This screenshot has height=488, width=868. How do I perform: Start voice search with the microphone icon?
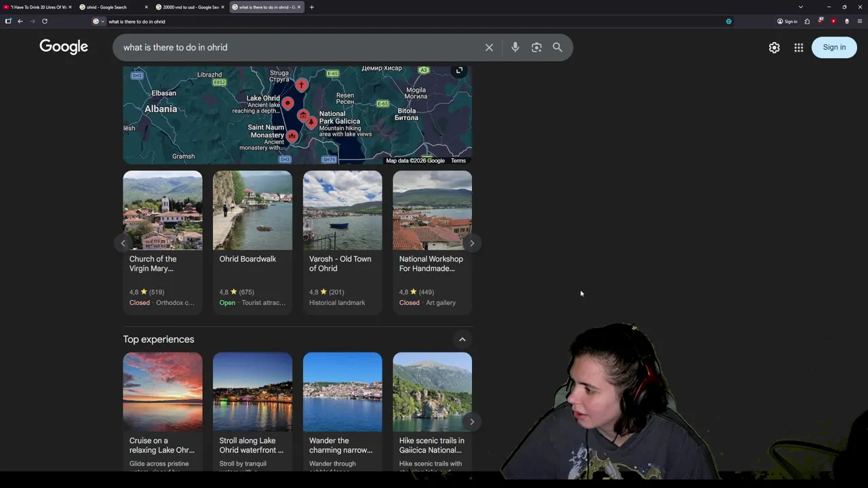(x=515, y=47)
